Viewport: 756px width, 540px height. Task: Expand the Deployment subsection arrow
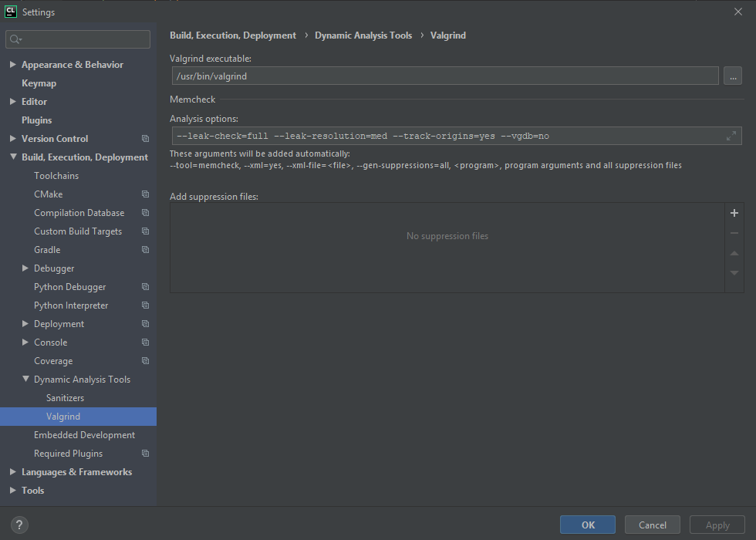click(25, 324)
